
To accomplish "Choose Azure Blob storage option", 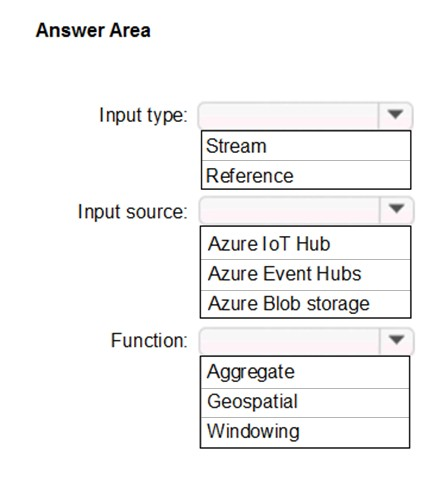I will coord(305,304).
